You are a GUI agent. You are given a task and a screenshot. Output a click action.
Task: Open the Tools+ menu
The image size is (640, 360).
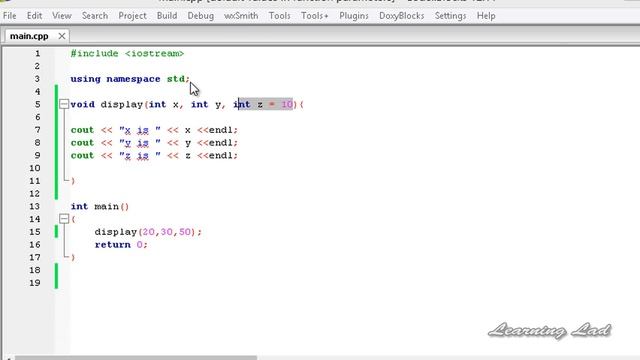pyautogui.click(x=315, y=16)
